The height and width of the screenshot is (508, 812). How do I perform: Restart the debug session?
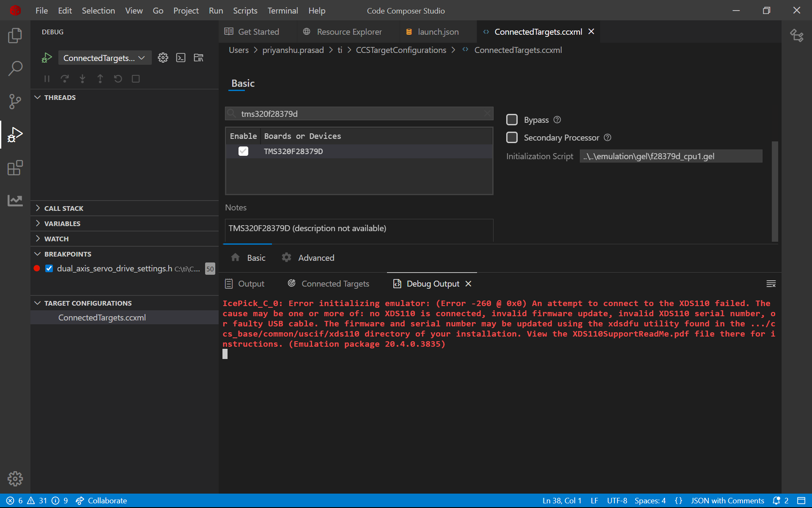point(118,79)
